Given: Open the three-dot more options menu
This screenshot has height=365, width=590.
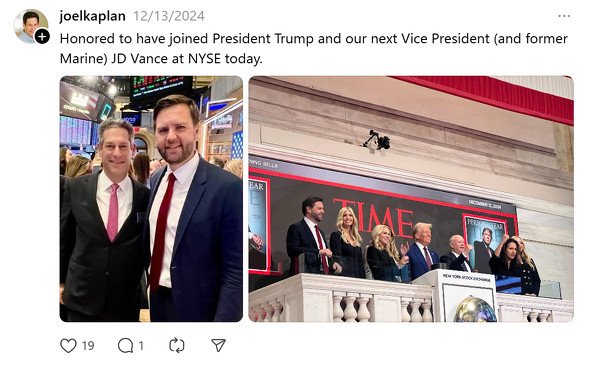Looking at the screenshot, I should (x=564, y=16).
